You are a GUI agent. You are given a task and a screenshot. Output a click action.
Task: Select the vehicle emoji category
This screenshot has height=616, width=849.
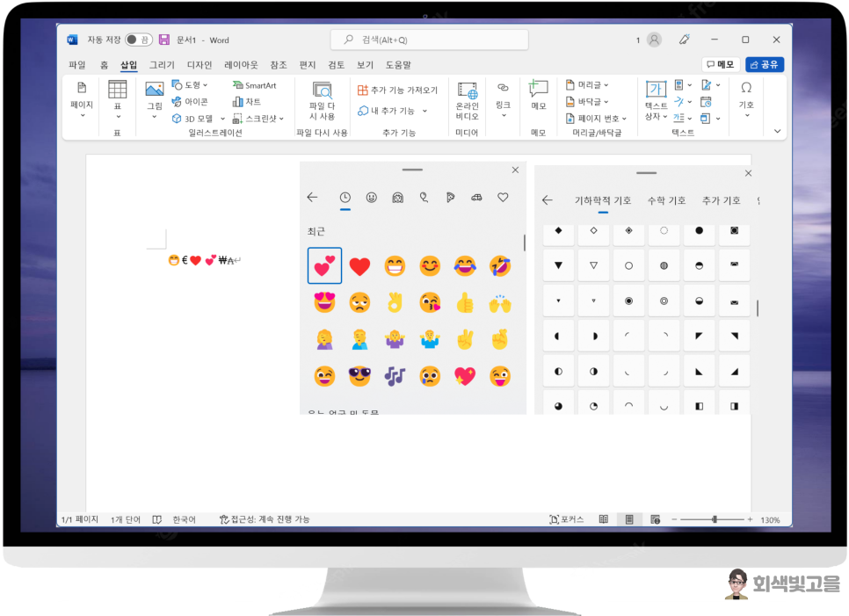click(x=476, y=198)
